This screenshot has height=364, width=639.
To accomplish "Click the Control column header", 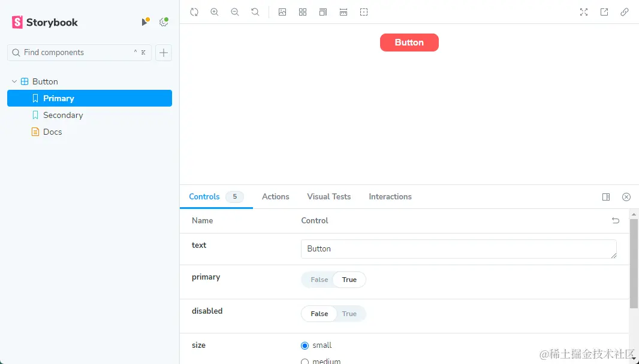I will pos(315,220).
